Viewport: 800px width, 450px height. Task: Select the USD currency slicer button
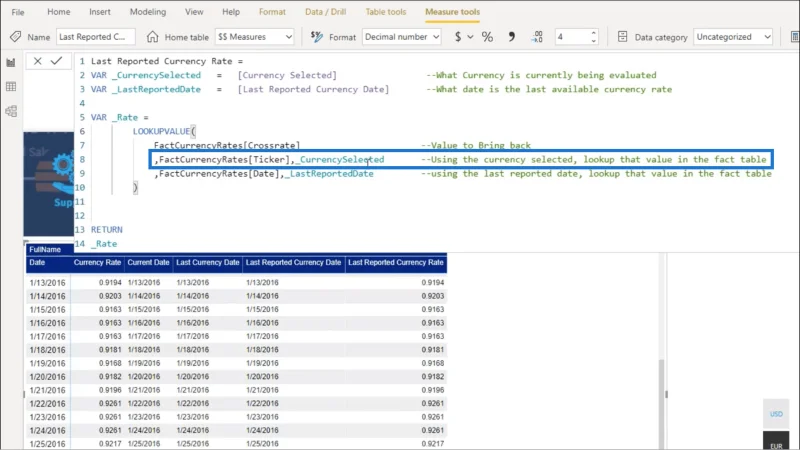776,414
